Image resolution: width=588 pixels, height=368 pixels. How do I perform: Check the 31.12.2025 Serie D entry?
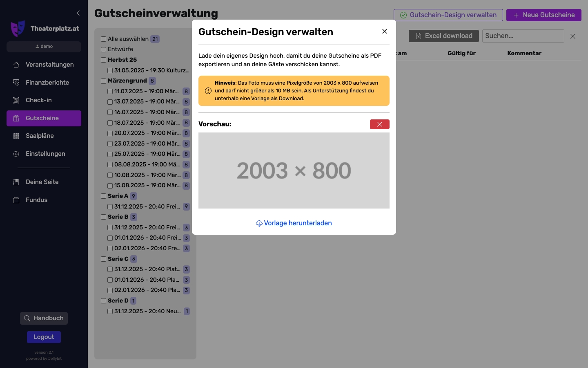tap(110, 312)
